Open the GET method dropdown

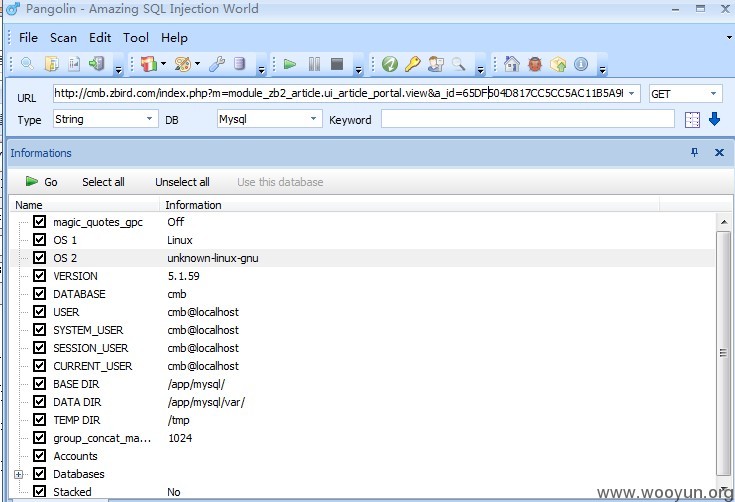[713, 93]
